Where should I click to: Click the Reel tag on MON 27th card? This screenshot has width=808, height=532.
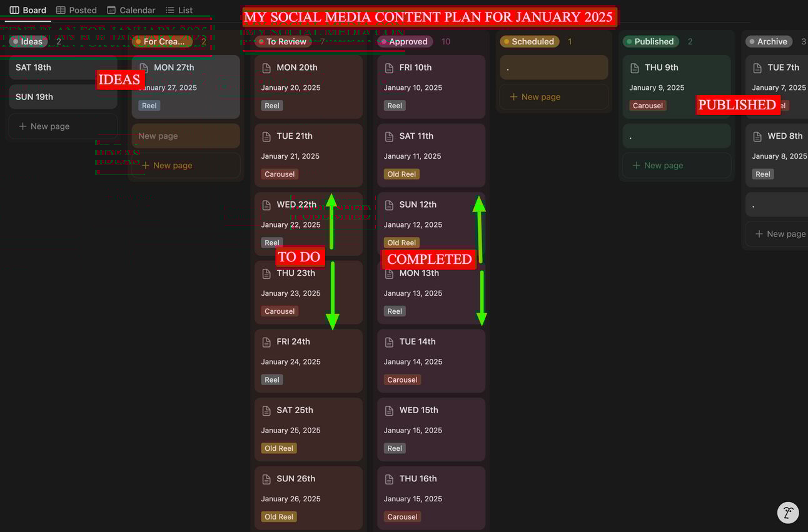pos(149,106)
